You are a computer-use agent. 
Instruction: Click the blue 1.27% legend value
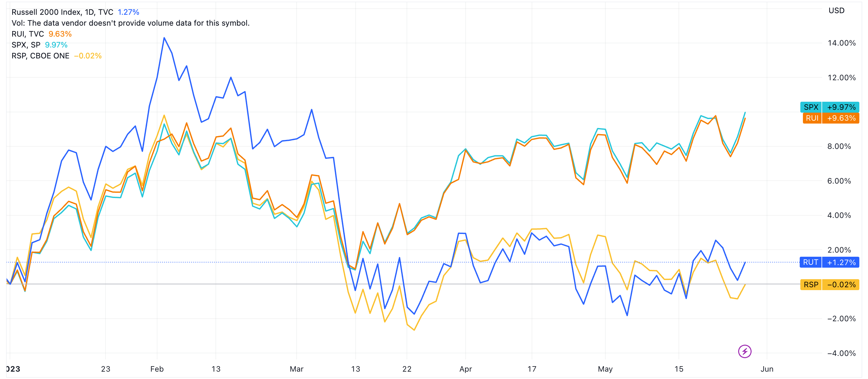pos(128,12)
